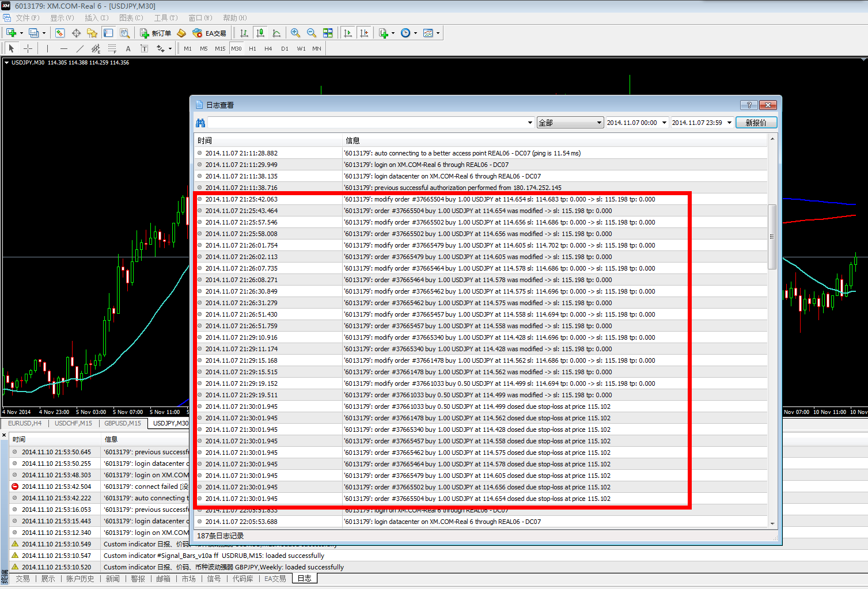Select the text A tool
Image resolution: width=868 pixels, height=589 pixels.
coord(128,48)
